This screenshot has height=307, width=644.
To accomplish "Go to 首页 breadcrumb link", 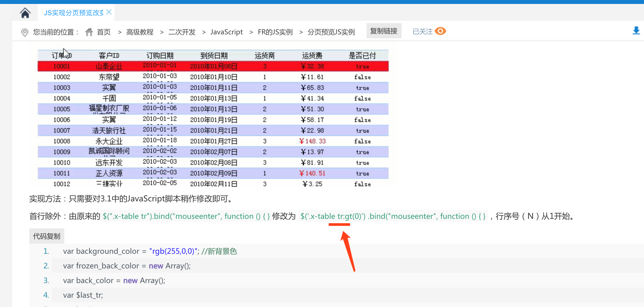I will pyautogui.click(x=104, y=32).
